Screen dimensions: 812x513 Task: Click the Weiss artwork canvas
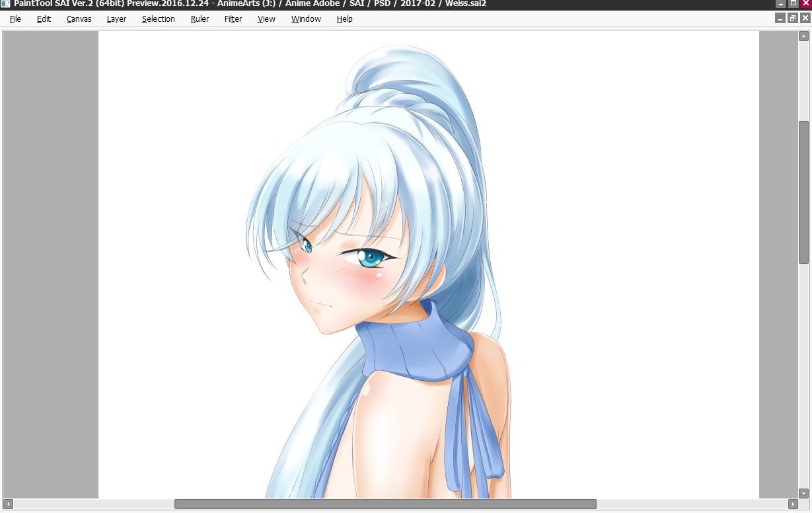coord(428,264)
